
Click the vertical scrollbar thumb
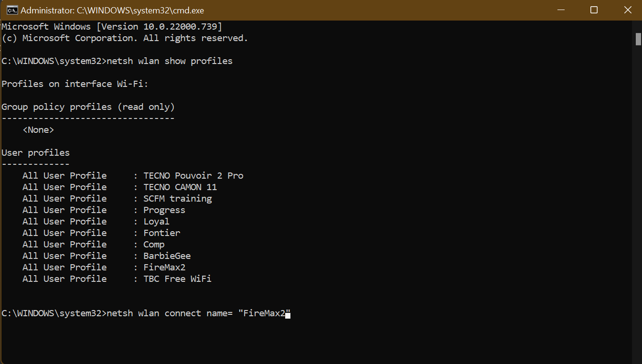638,39
